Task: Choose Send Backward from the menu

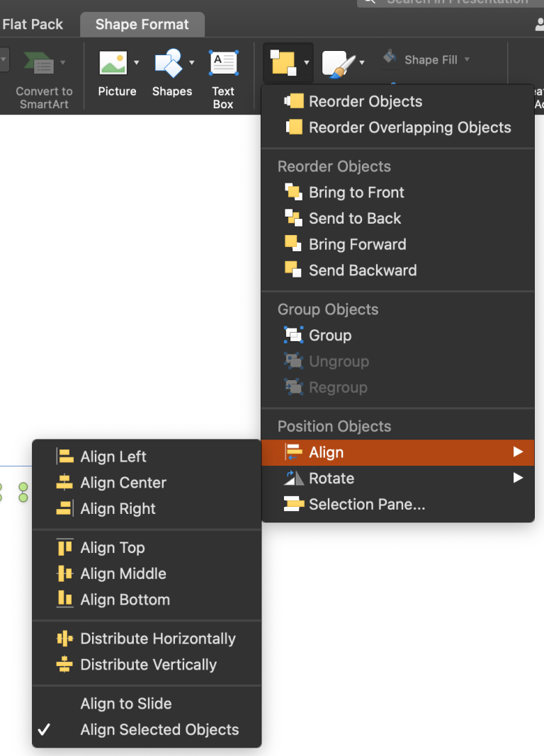Action: (x=362, y=270)
